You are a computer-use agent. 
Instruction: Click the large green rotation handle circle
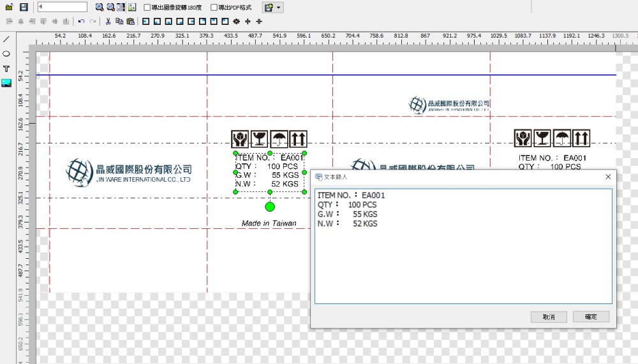(270, 207)
